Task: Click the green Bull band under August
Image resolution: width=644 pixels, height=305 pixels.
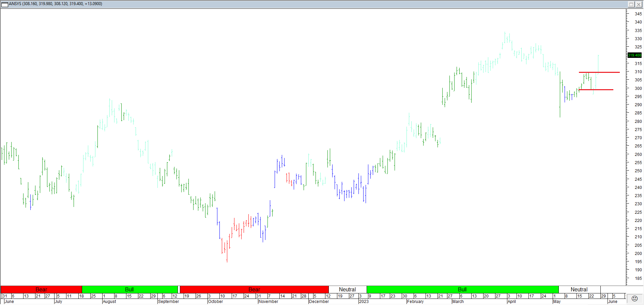Action: tap(129, 289)
